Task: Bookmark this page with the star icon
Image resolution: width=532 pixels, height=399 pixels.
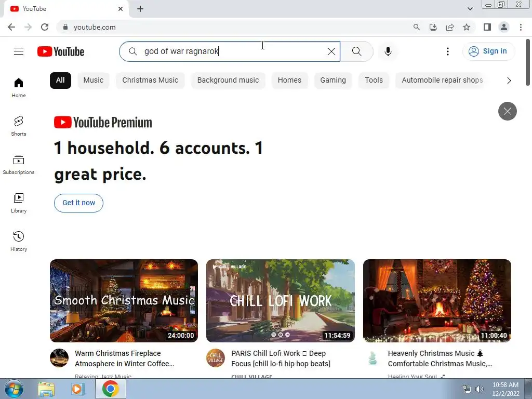Action: (467, 27)
